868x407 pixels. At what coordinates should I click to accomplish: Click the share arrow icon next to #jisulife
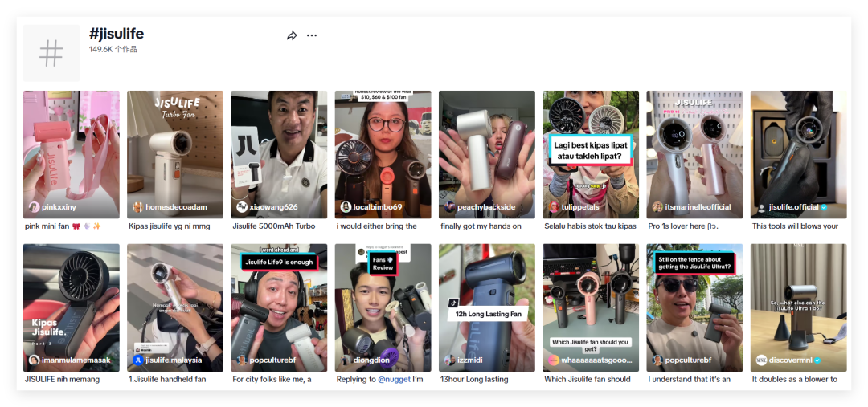point(292,35)
